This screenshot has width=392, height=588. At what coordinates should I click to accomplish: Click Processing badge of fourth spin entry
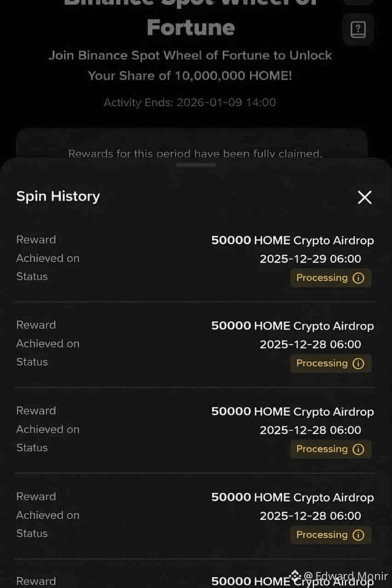331,535
